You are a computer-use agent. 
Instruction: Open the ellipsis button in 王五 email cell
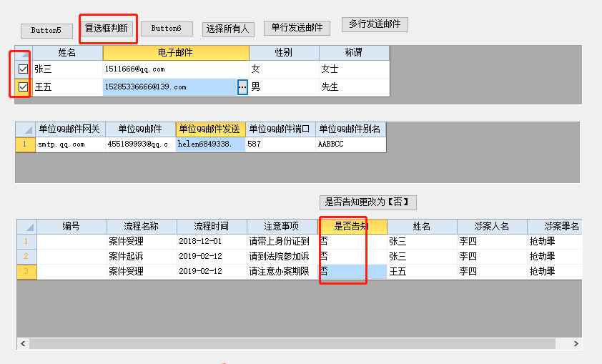pos(242,87)
